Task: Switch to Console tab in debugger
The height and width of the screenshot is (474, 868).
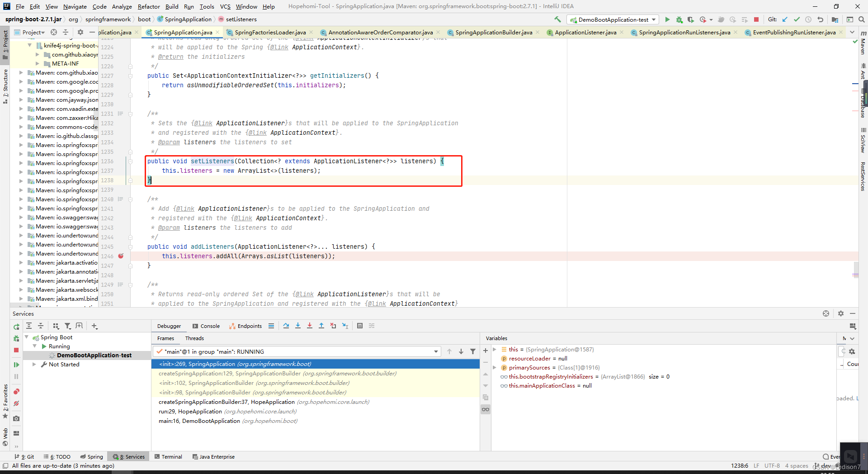Action: pyautogui.click(x=206, y=326)
